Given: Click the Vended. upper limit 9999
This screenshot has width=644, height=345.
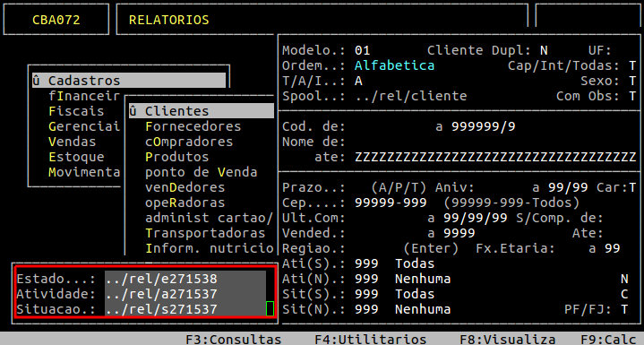Looking at the screenshot, I should [459, 233].
